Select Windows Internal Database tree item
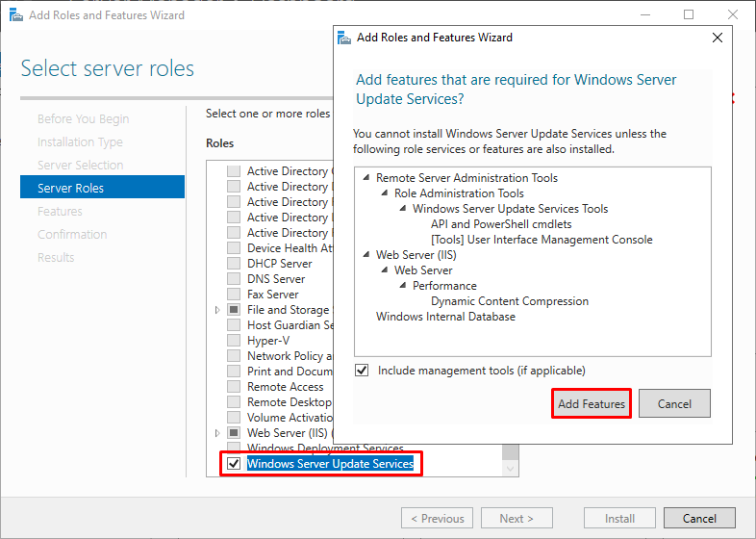 [445, 317]
